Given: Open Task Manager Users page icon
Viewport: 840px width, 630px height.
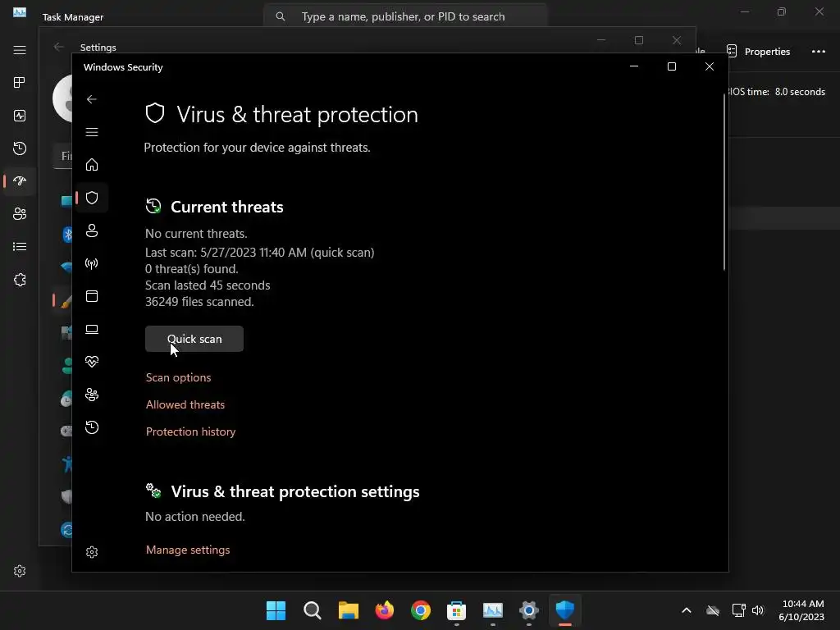Looking at the screenshot, I should pos(20,214).
